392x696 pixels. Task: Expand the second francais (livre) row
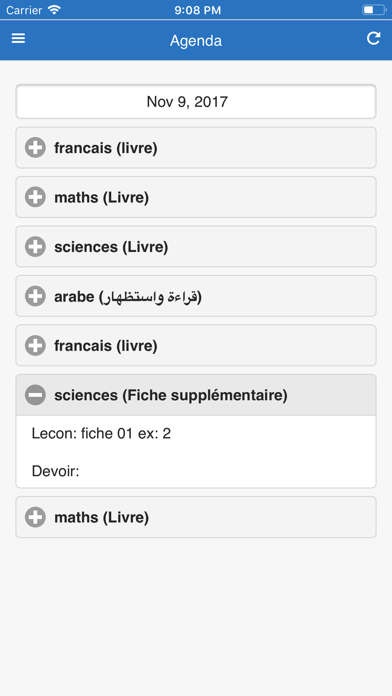point(196,345)
